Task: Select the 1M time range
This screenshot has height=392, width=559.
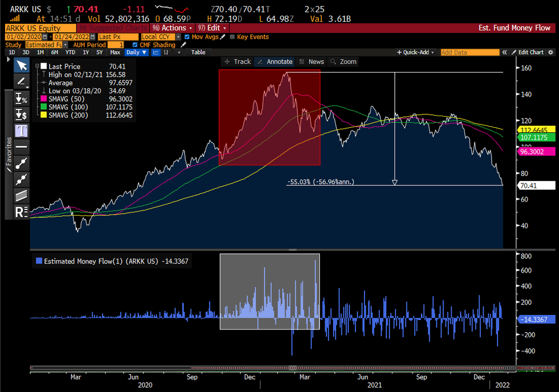Action: (x=40, y=52)
